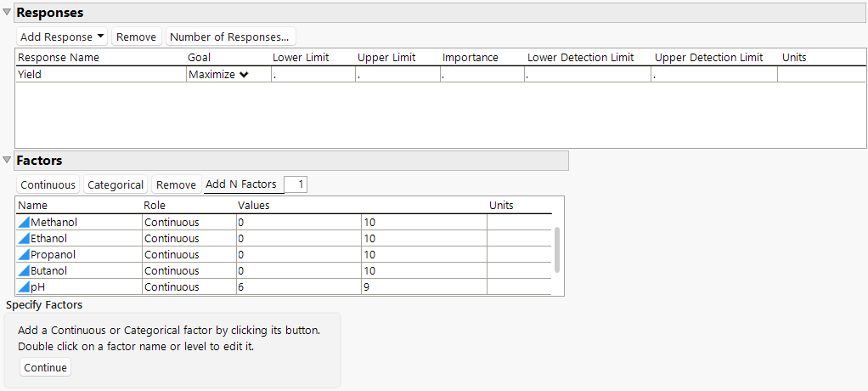Select the pH factor name
Screen dimensions: 868x391
tap(37, 287)
